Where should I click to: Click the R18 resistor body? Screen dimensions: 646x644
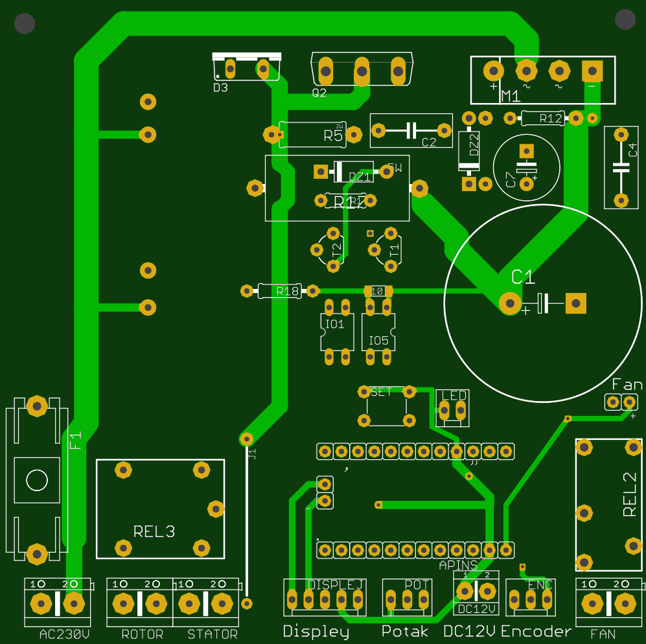(x=279, y=292)
